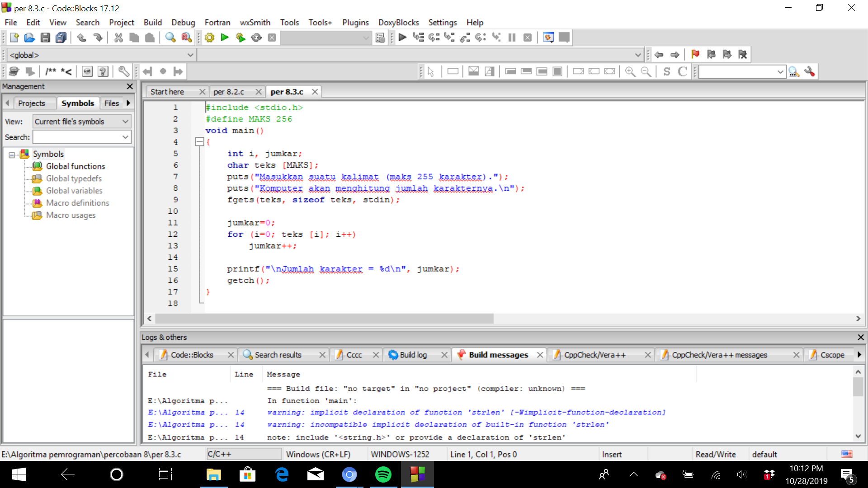Click the editor horizontal scrollbar thumb
Image resolution: width=868 pixels, height=488 pixels.
[324, 319]
